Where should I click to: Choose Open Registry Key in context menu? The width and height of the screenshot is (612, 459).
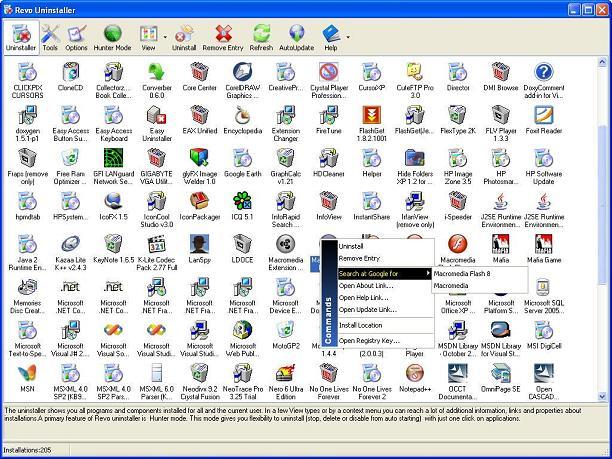(x=385, y=341)
